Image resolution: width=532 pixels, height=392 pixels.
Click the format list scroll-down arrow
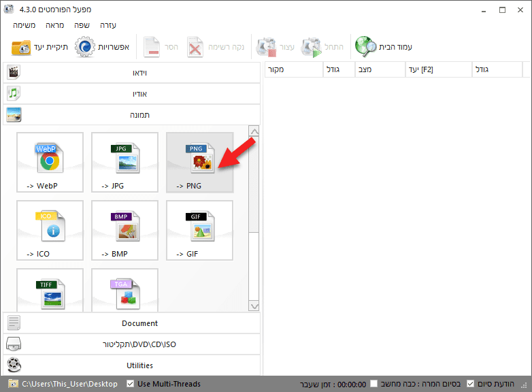[x=254, y=306]
